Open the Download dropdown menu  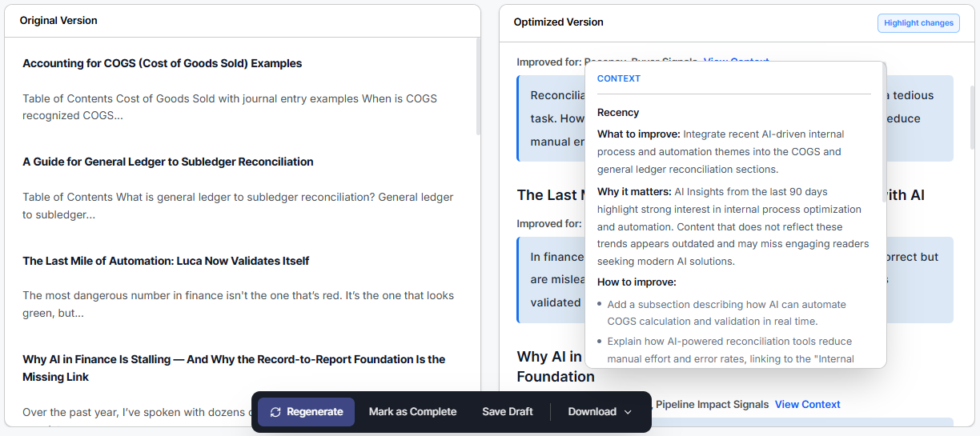600,412
